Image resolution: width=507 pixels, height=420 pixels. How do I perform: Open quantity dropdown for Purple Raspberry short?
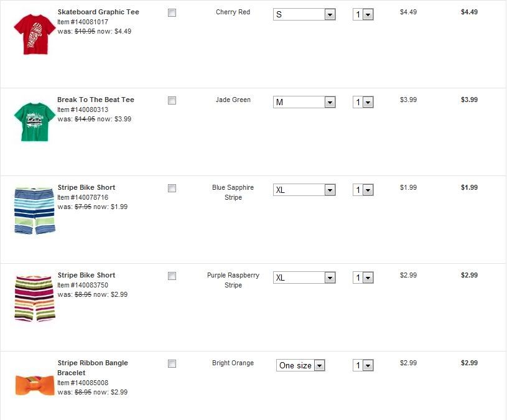[363, 278]
